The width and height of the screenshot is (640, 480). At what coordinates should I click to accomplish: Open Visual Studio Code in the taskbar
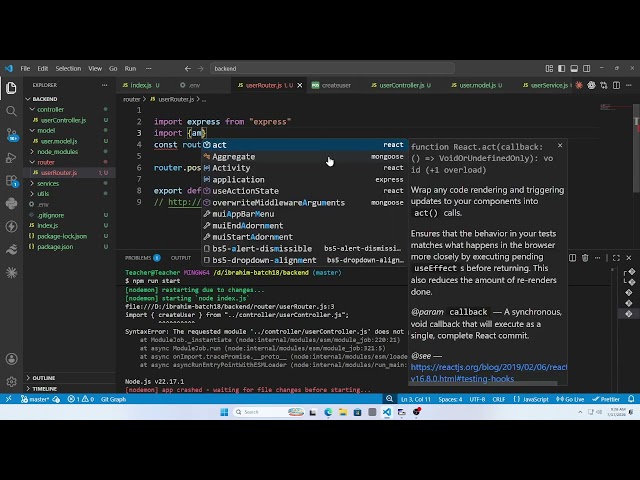387,412
